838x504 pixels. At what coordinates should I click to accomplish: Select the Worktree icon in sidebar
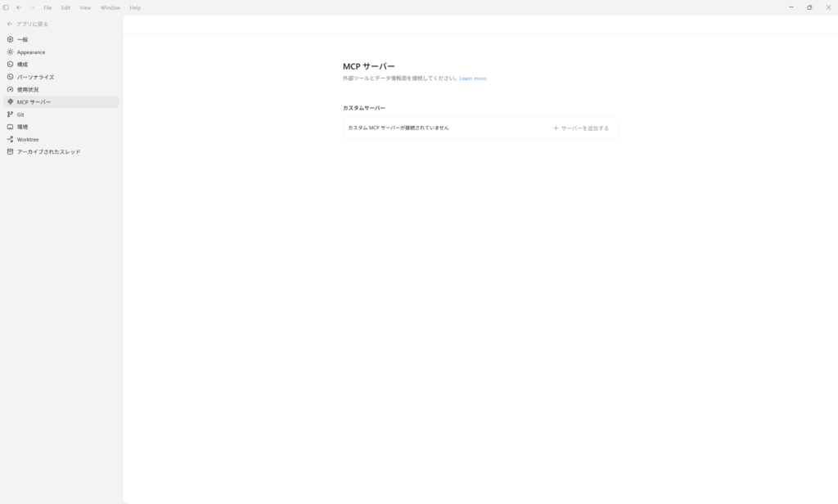(10, 139)
